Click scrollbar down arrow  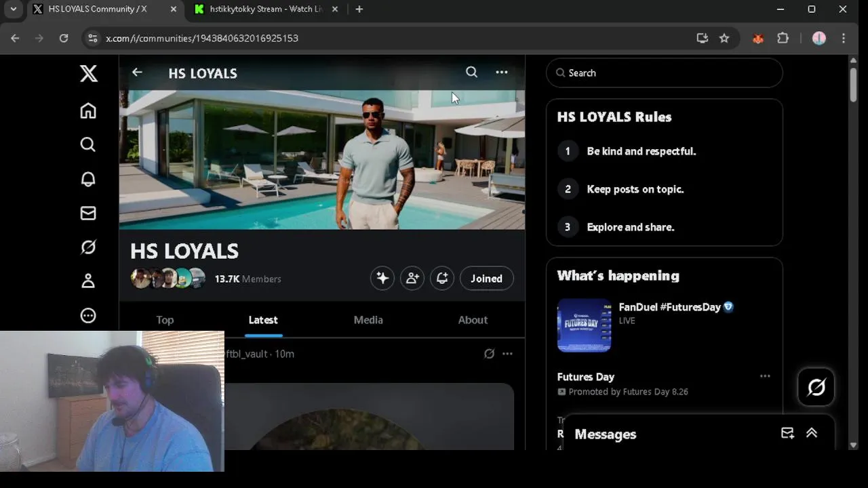(853, 445)
